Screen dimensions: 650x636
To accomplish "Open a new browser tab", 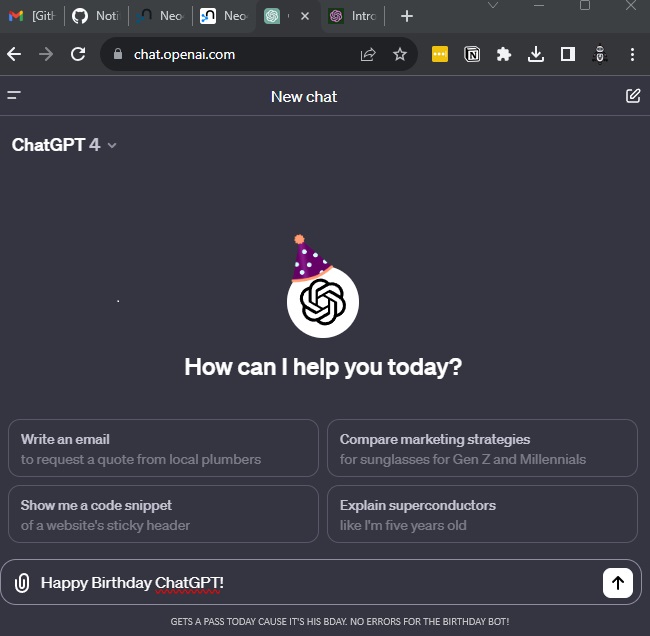I will tap(407, 16).
